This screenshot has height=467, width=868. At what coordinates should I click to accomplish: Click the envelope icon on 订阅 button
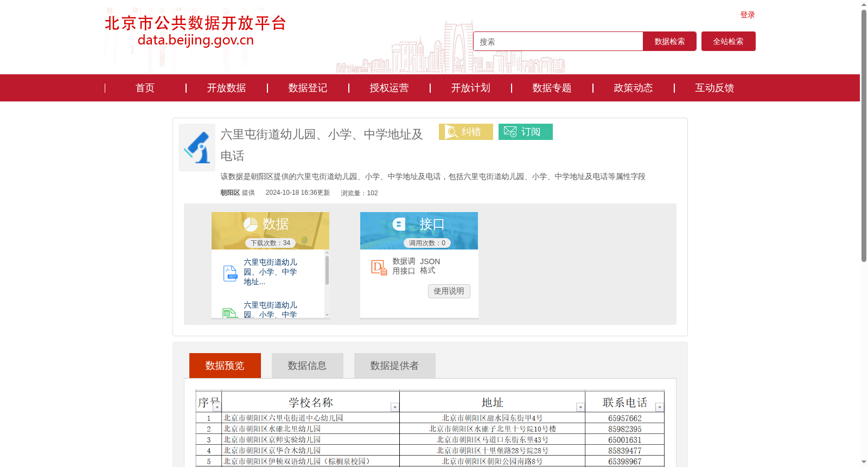[x=510, y=132]
